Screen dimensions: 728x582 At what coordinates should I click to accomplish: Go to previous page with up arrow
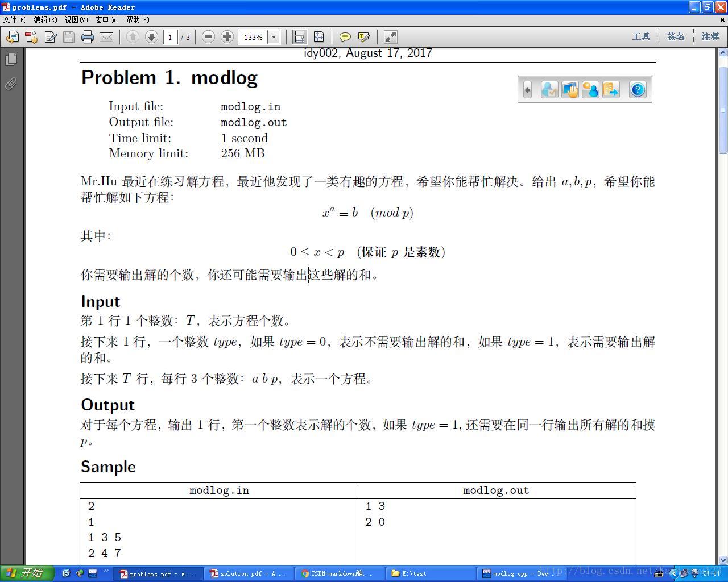[x=133, y=37]
